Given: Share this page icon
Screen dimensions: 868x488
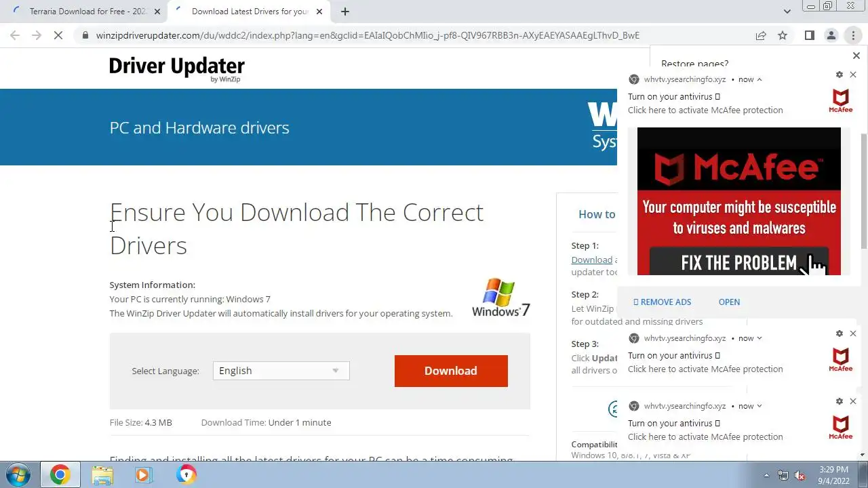Looking at the screenshot, I should 761,35.
